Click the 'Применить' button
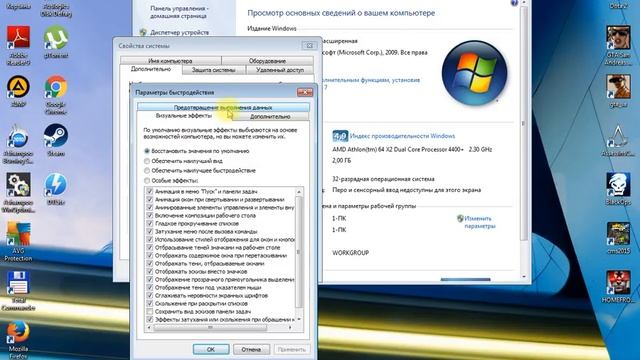The image size is (640, 360). pos(291,349)
